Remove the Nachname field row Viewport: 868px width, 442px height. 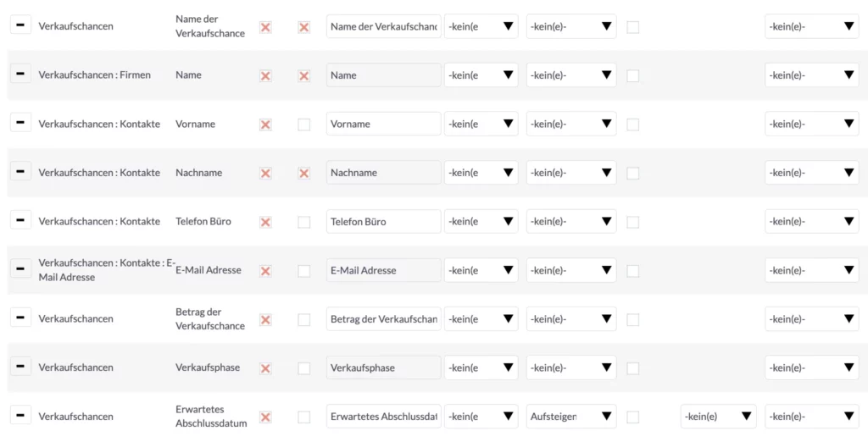click(20, 172)
